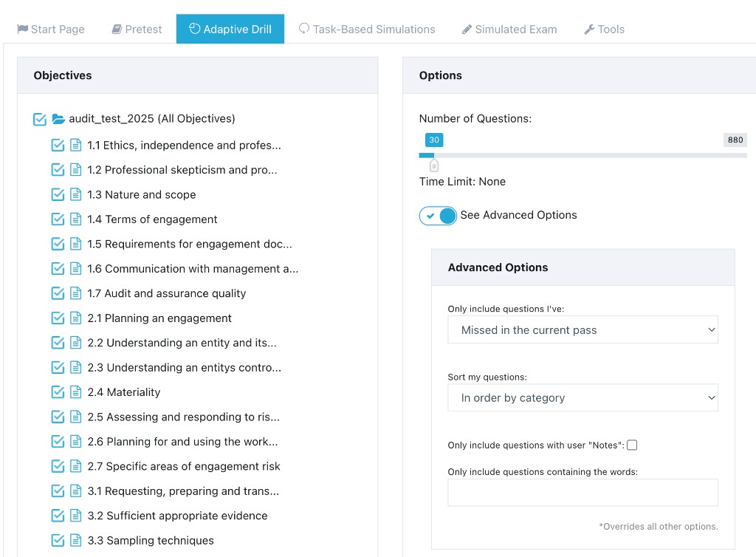Click document icon beside 3.1 Requesting, preparing
Screen dimensions: 756x557
(x=76, y=491)
